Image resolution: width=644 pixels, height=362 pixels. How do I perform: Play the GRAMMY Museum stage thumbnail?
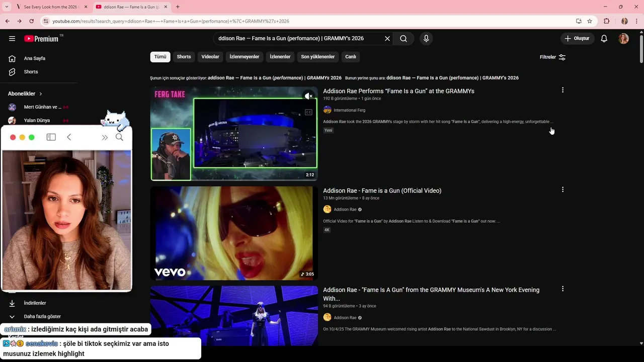click(x=234, y=316)
